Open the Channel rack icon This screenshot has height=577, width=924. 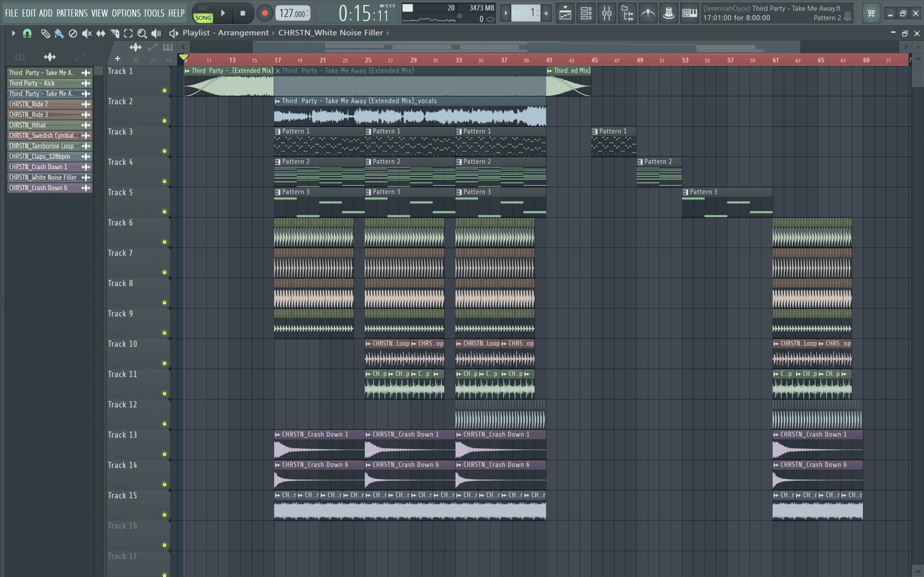tap(586, 13)
